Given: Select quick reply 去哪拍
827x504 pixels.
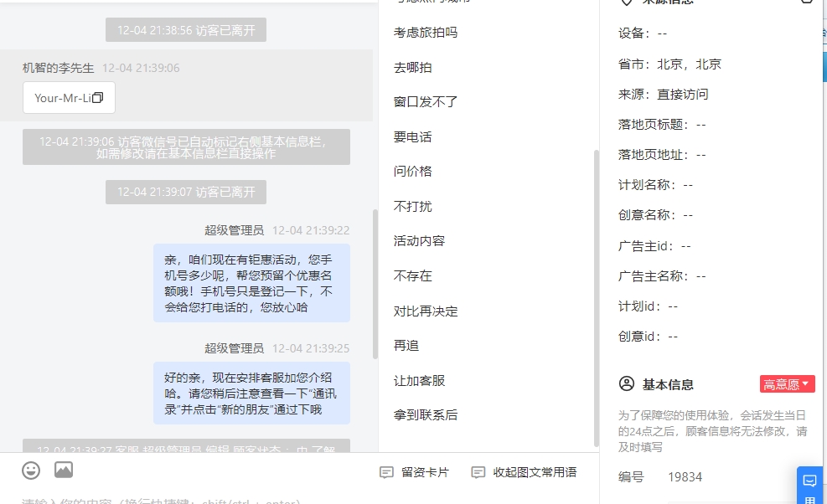Looking at the screenshot, I should point(412,68).
